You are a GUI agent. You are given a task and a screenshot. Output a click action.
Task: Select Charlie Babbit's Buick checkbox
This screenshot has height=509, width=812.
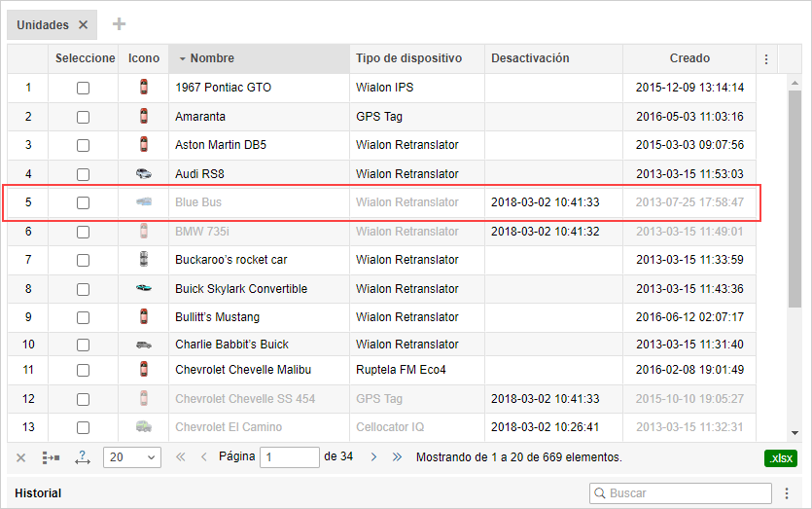(x=83, y=345)
